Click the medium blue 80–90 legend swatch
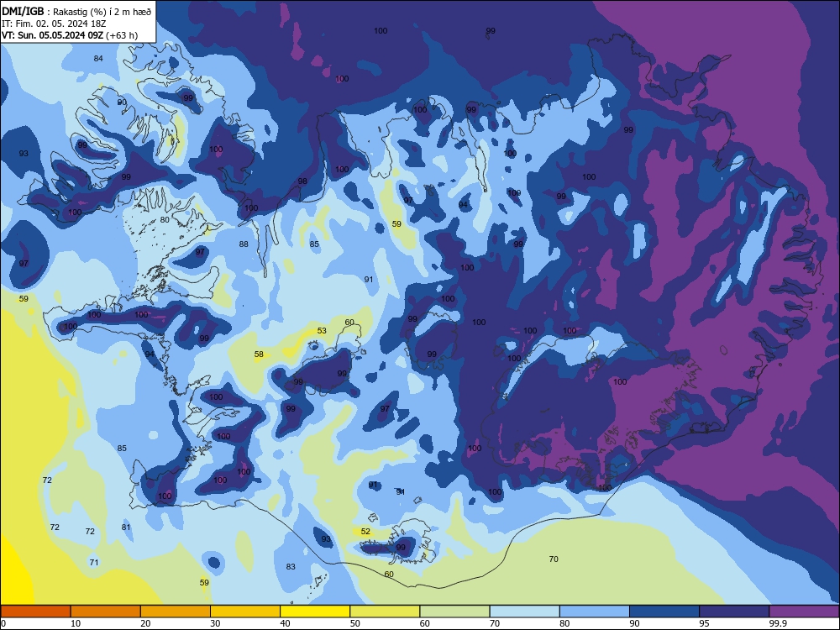 coord(595,612)
